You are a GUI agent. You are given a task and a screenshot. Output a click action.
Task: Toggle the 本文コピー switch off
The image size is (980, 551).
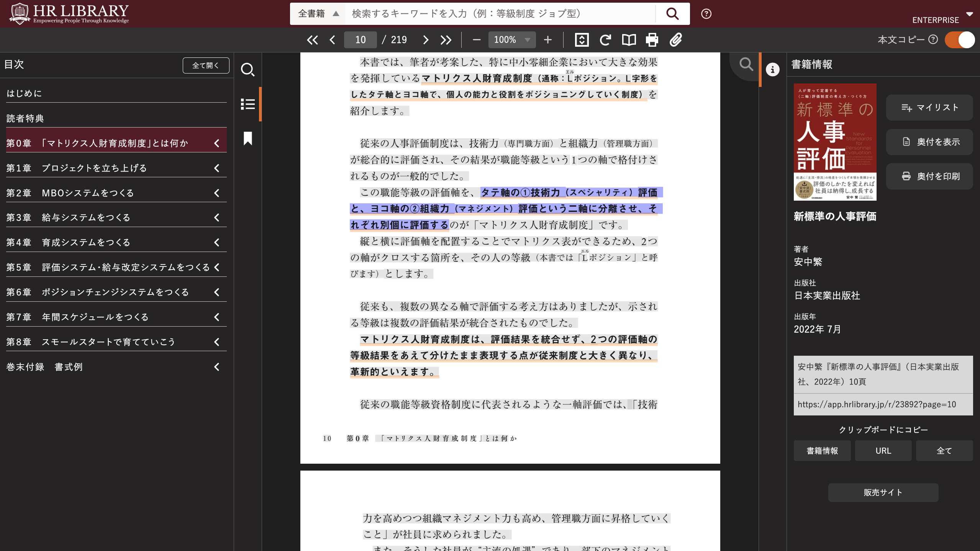coord(959,40)
